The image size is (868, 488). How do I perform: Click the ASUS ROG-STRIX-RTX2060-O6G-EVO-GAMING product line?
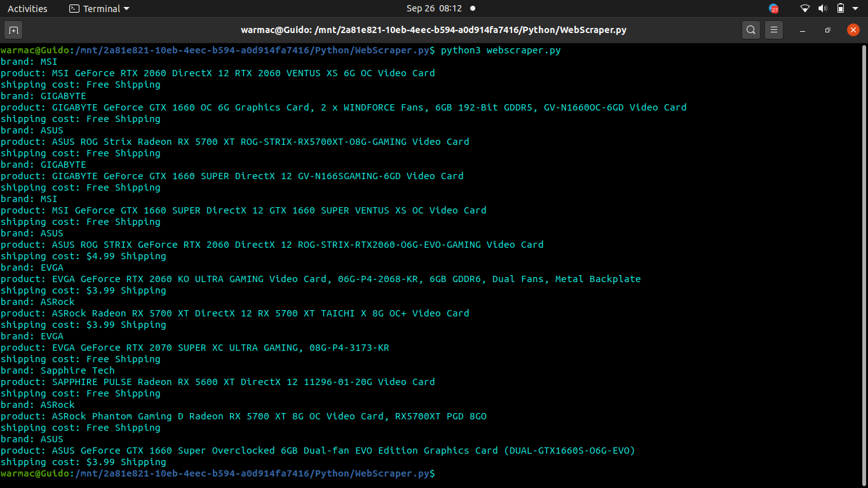pyautogui.click(x=272, y=245)
